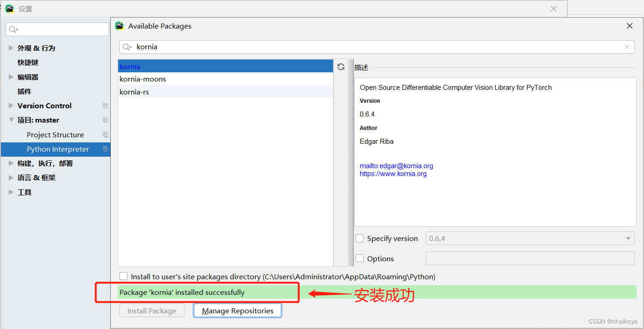
Task: Open the https://www.kornia.org link
Action: 393,174
